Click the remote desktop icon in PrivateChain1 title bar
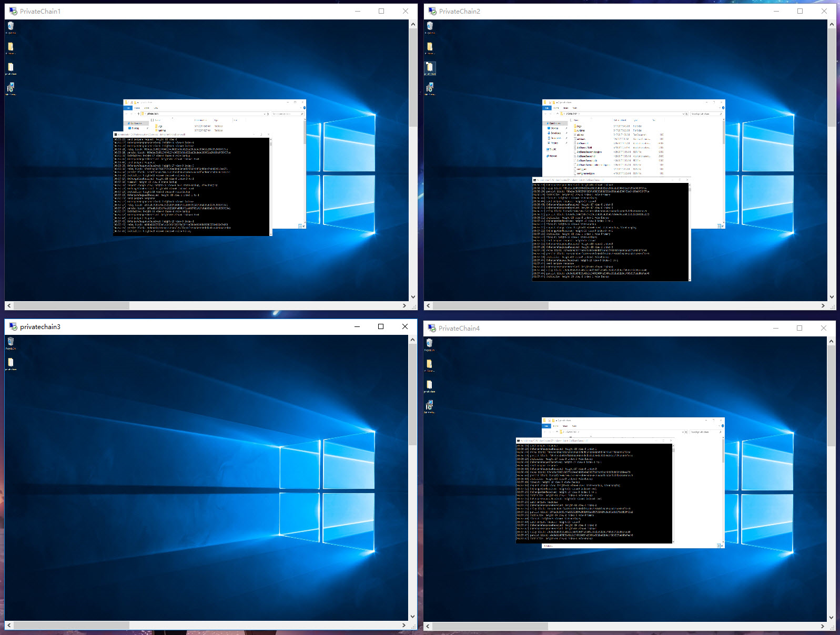 coord(13,11)
